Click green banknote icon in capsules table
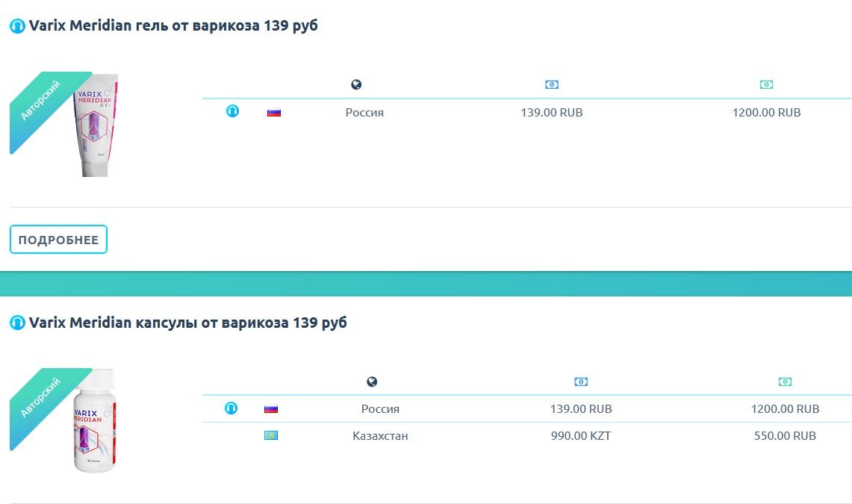This screenshot has height=504, width=852. [x=785, y=382]
